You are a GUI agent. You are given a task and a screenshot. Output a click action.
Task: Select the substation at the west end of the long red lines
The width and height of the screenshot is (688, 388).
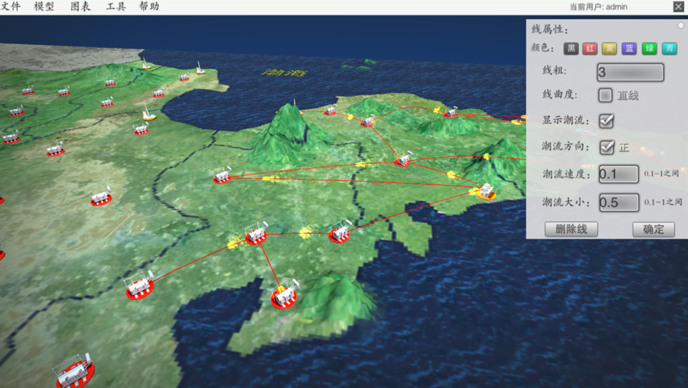point(222,175)
